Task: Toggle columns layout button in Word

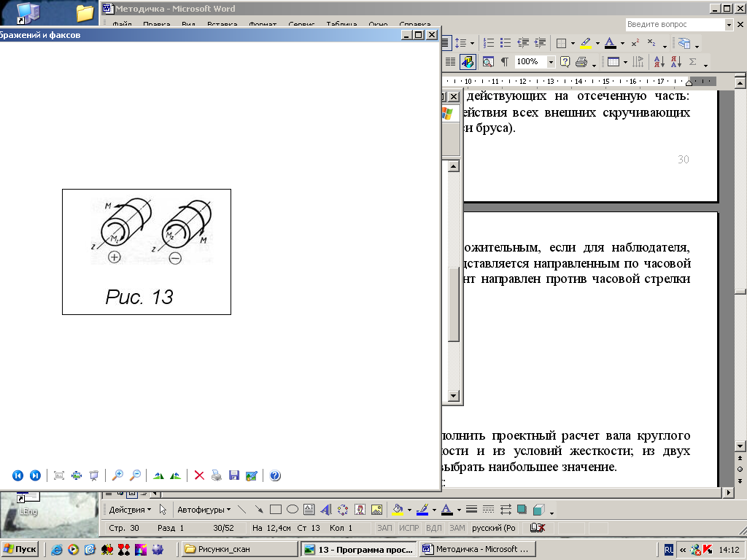Action: pos(450,62)
